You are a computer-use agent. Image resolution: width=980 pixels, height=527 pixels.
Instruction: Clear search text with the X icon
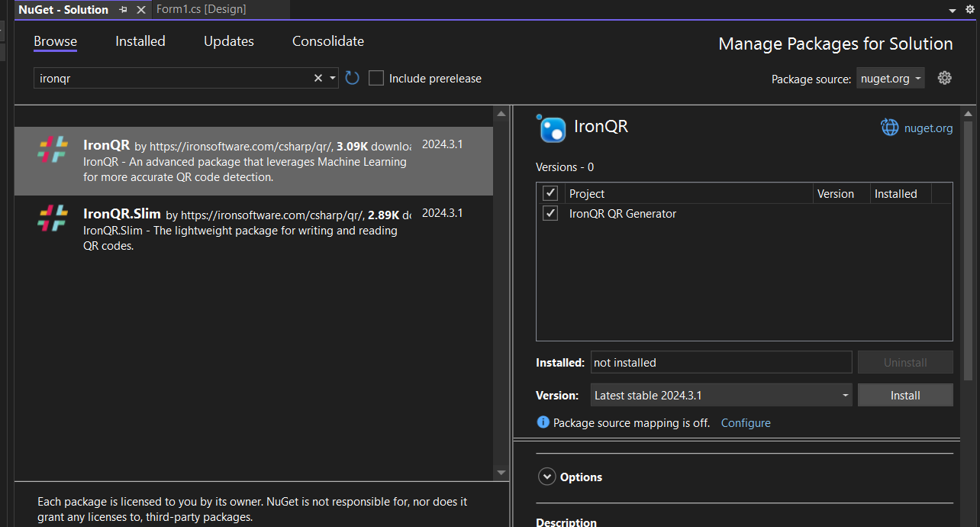(x=318, y=78)
